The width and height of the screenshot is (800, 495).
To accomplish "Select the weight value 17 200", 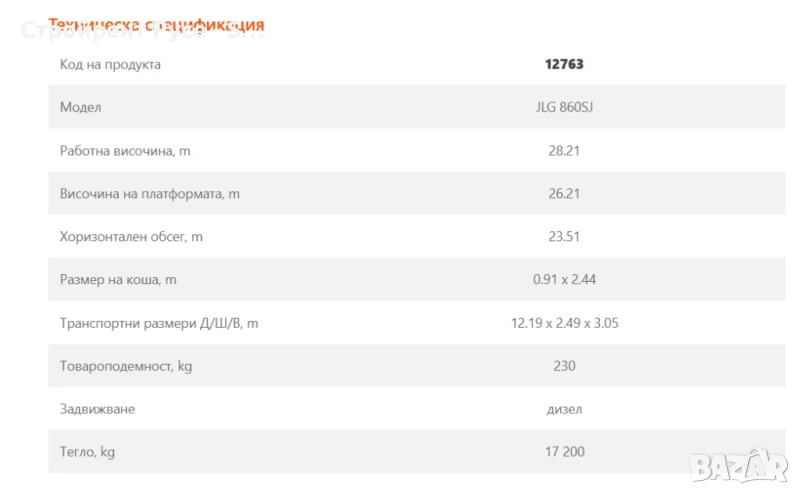I will (564, 452).
